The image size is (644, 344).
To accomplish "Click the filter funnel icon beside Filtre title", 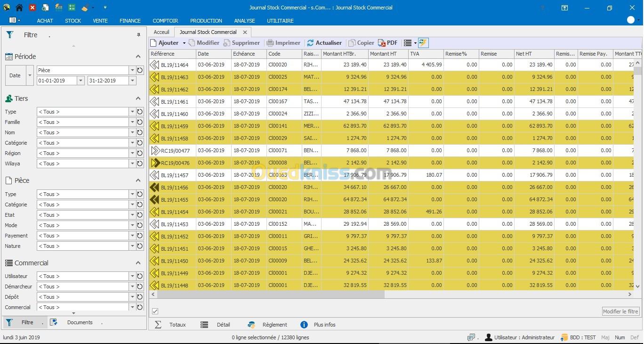I will pyautogui.click(x=9, y=35).
